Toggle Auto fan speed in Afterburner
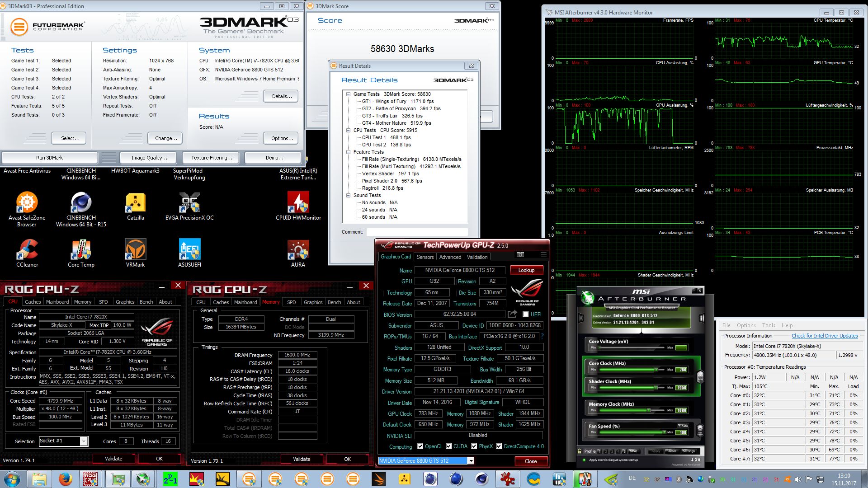868x488 pixels. pyautogui.click(x=683, y=426)
